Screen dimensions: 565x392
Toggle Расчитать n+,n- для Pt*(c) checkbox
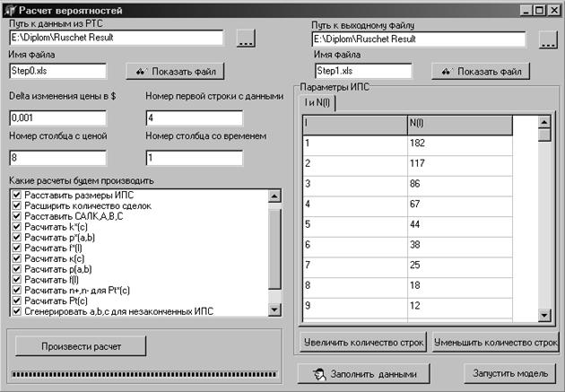coord(16,290)
